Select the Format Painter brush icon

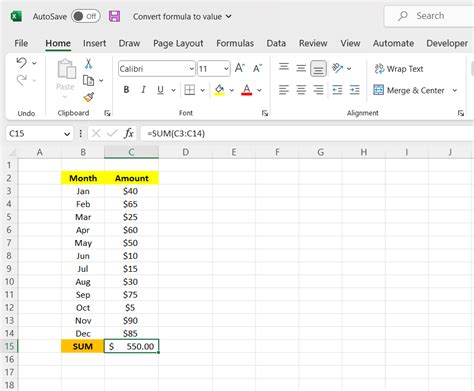(89, 97)
